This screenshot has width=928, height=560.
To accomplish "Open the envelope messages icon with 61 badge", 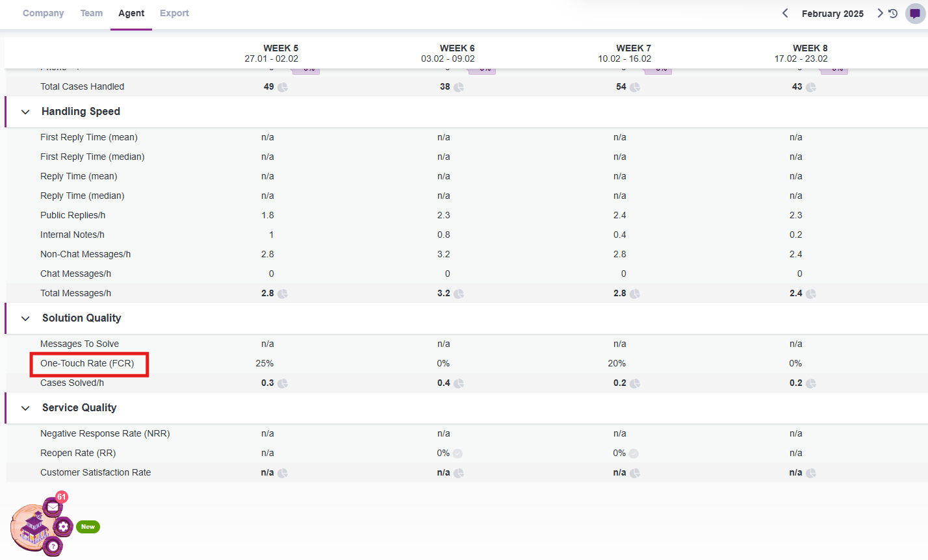I will point(53,506).
